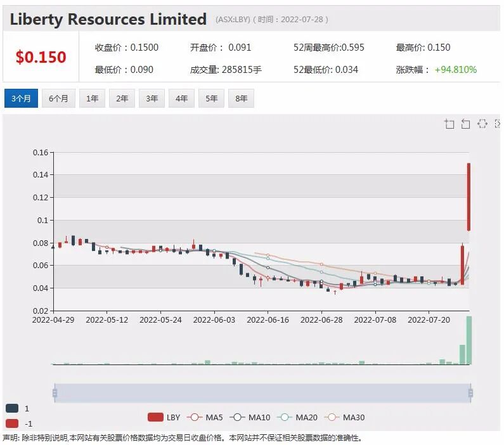Hide the MA10 moving average line
The height and width of the screenshot is (445, 504).
(250, 417)
